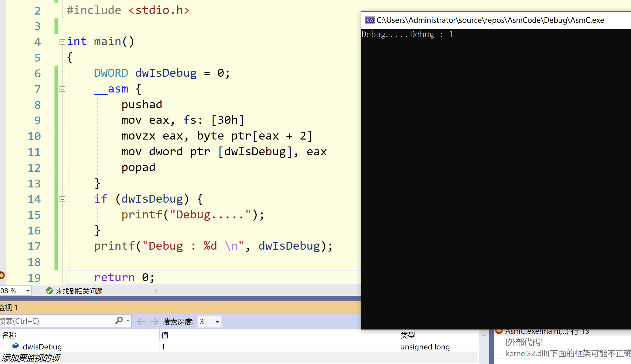Screen dimensions: 631x364
Task: Open the editor zoom percentage dropdown
Action: coord(28,291)
